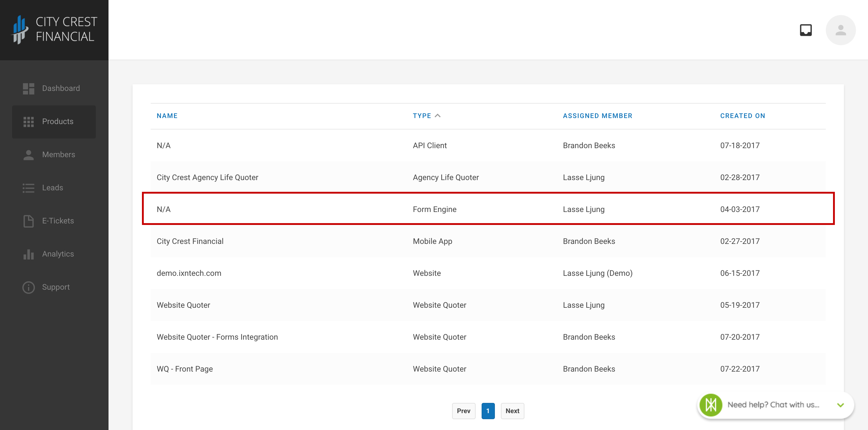The image size is (868, 430).
Task: Click the Dashboard grid icon
Action: 29,89
